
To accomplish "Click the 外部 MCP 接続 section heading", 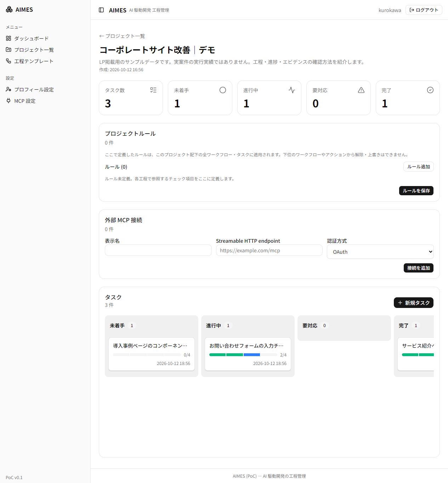I will tap(124, 220).
